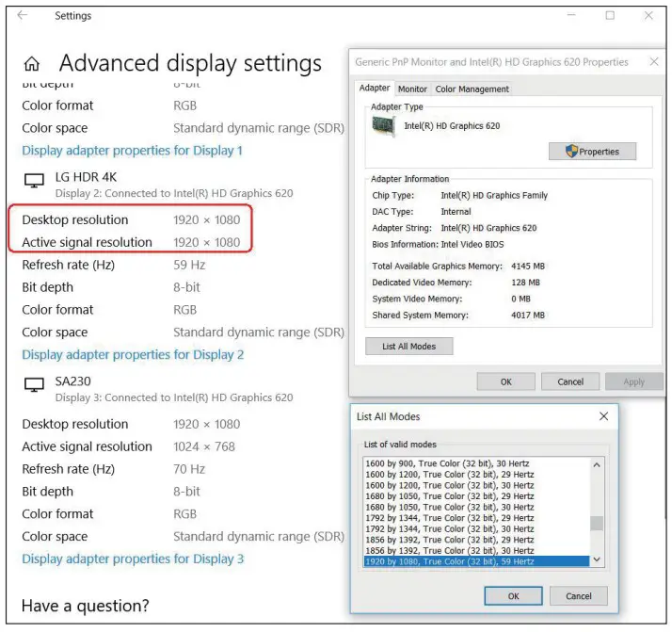Click Advanced display settings page title
672x632 pixels.
click(190, 63)
